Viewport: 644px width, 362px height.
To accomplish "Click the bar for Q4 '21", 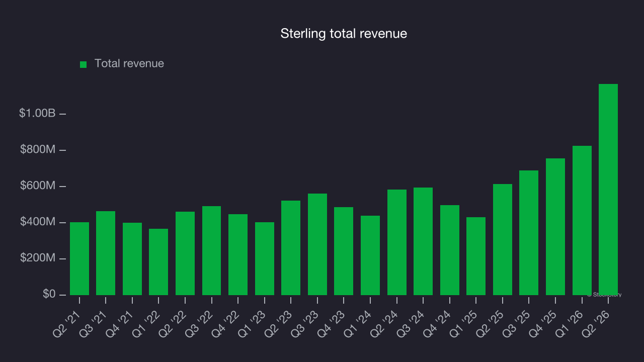I will point(132,259).
